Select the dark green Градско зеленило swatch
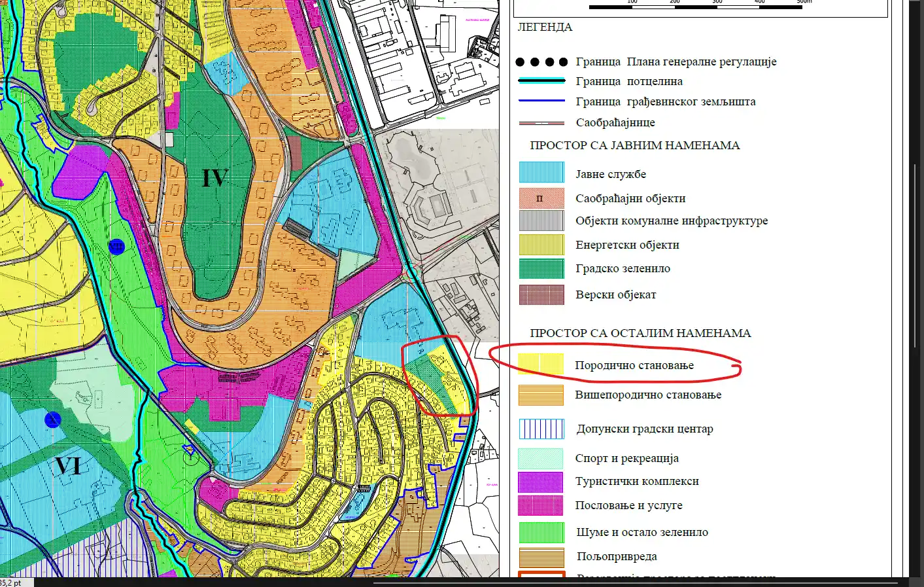The width and height of the screenshot is (924, 587). coord(541,268)
